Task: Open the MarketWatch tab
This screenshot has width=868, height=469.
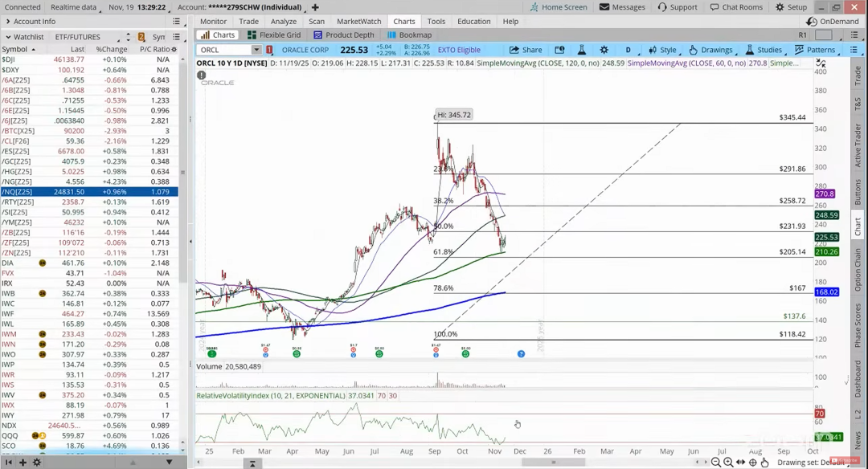Action: coord(358,22)
